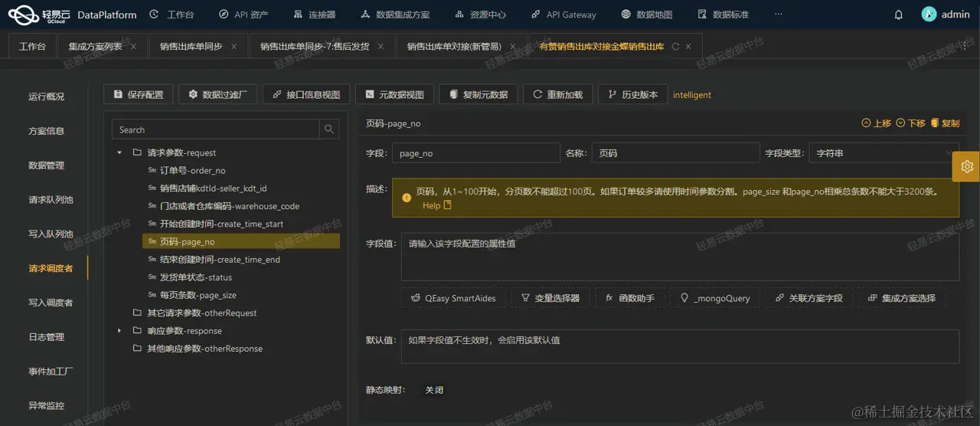980x426 pixels.
Task: Open the 函数助手 function helper
Action: click(x=629, y=298)
